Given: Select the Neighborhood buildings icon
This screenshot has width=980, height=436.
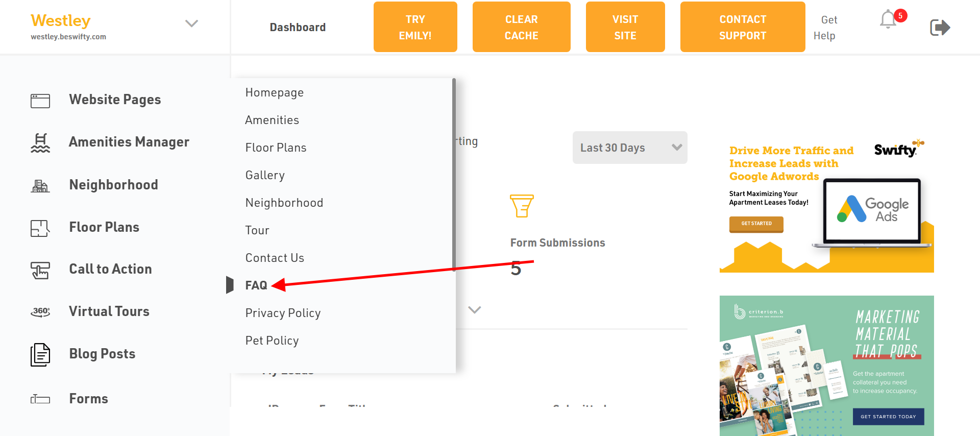Looking at the screenshot, I should 40,186.
